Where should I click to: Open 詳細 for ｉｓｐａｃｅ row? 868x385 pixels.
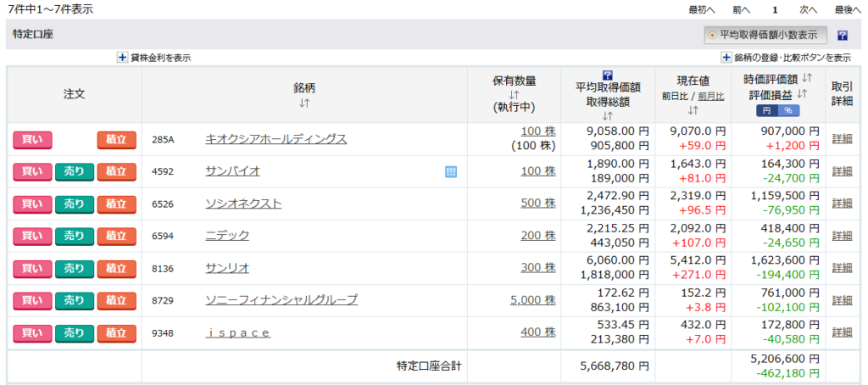click(x=842, y=332)
